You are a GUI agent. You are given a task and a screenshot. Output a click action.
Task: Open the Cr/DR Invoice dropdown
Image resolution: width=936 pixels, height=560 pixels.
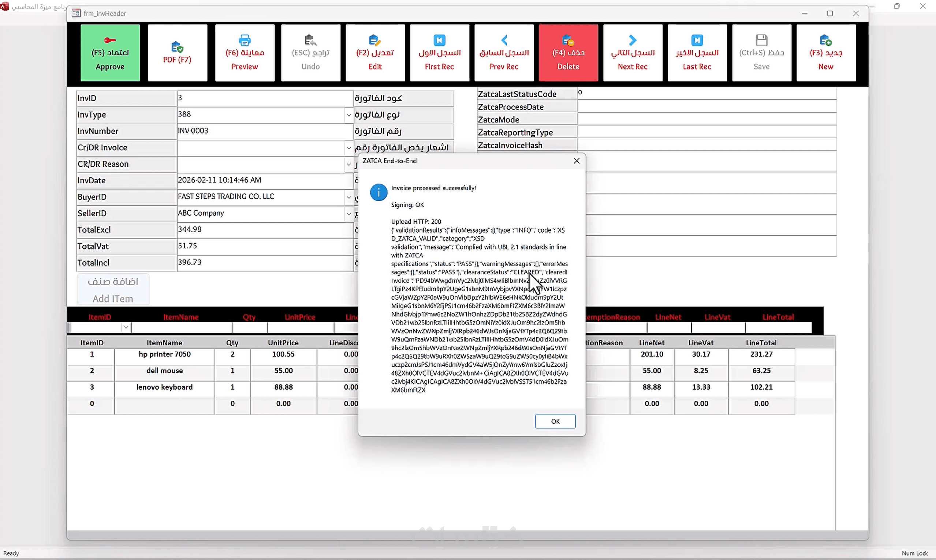(348, 148)
